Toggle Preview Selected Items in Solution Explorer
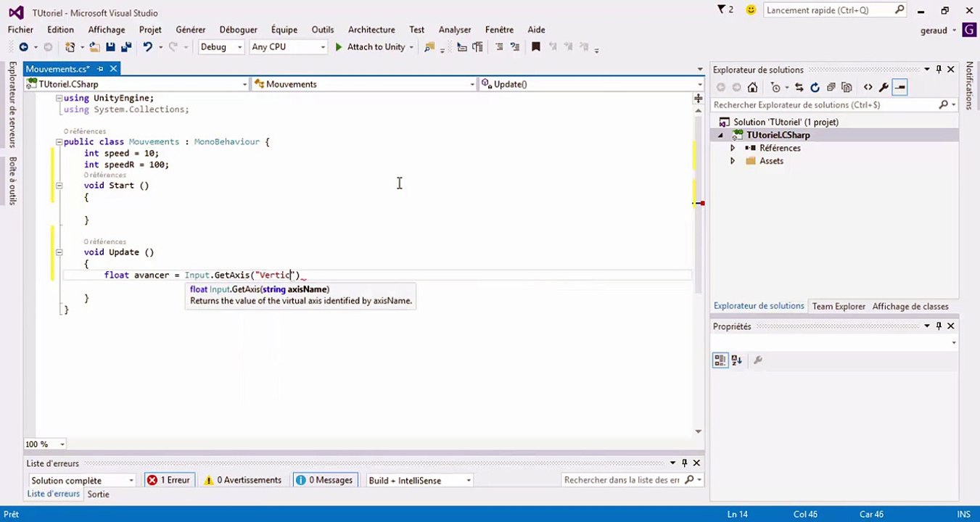980x522 pixels. point(899,88)
